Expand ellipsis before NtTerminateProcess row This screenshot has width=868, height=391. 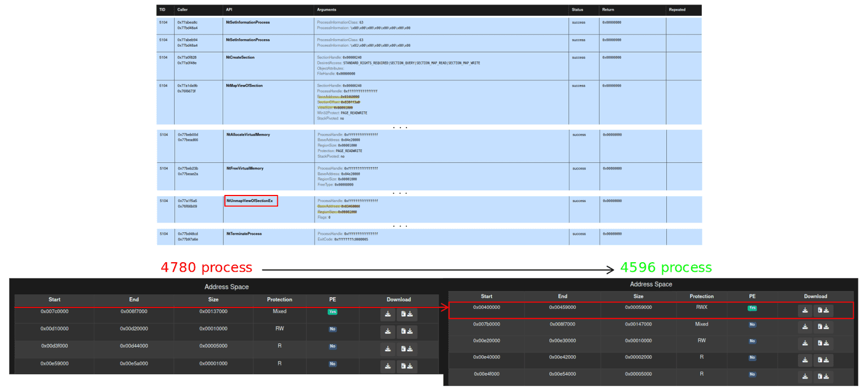(400, 225)
